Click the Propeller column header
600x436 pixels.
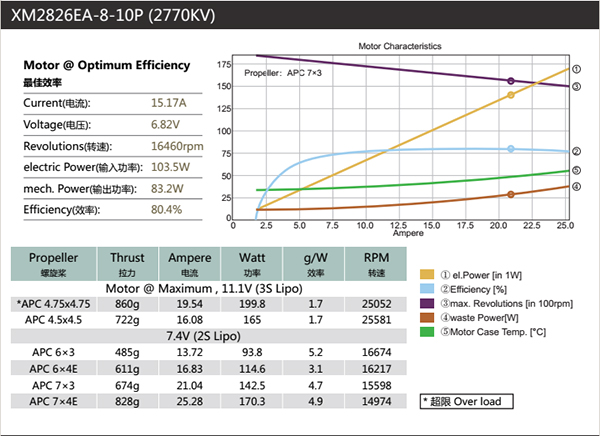coord(53,261)
